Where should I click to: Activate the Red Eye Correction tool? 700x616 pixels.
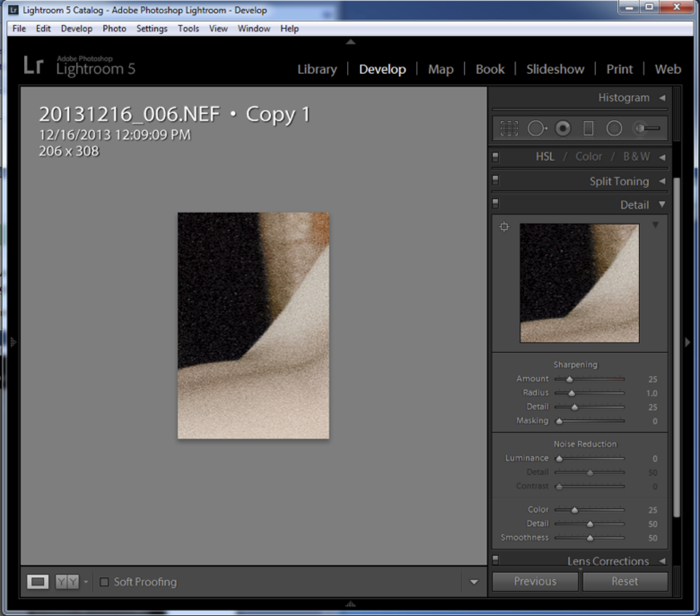[563, 128]
